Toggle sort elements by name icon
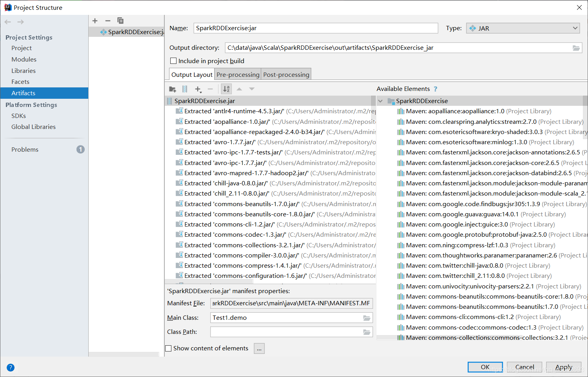 click(226, 89)
